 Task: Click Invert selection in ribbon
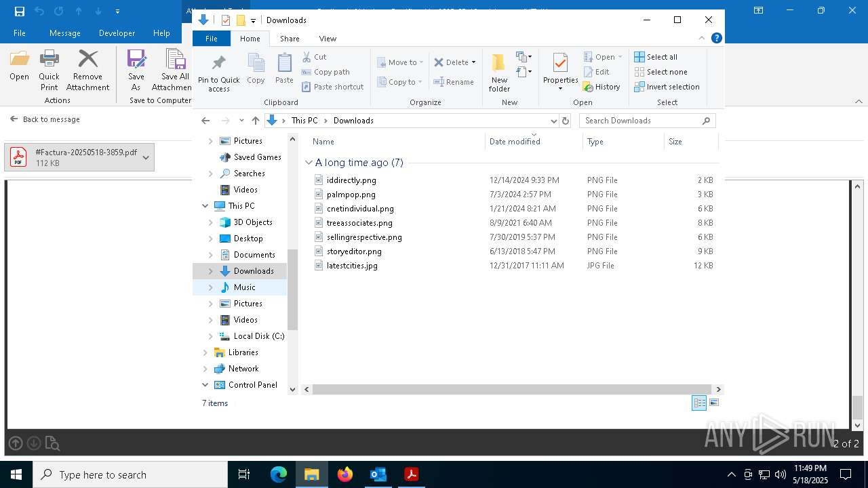pyautogui.click(x=667, y=87)
